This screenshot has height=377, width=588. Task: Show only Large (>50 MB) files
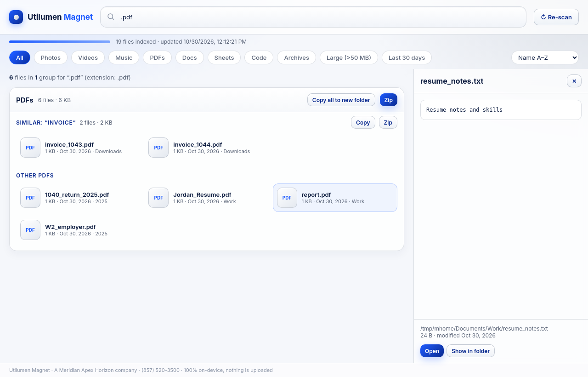point(349,57)
